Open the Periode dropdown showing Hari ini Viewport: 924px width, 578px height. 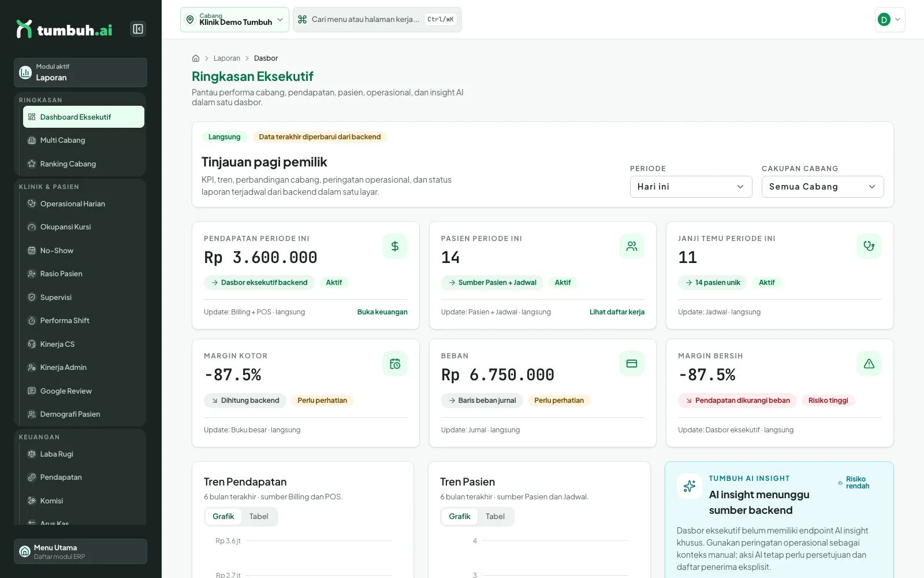[691, 187]
